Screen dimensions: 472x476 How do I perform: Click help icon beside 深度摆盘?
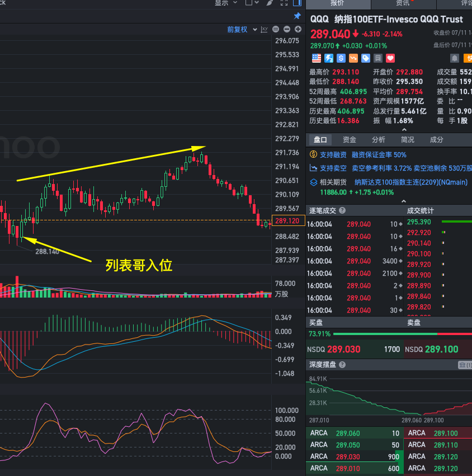tap(342, 365)
